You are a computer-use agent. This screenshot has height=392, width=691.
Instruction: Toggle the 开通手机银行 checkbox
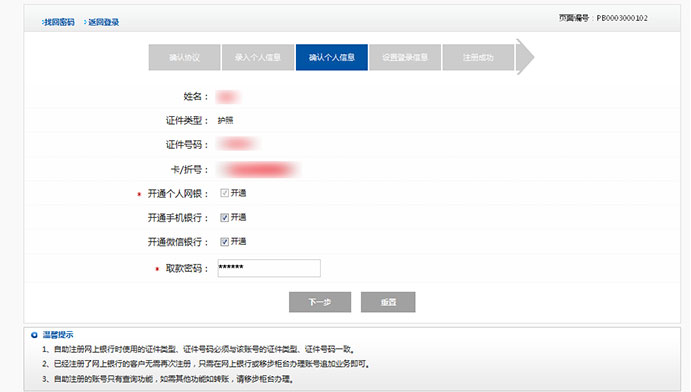pyautogui.click(x=224, y=217)
